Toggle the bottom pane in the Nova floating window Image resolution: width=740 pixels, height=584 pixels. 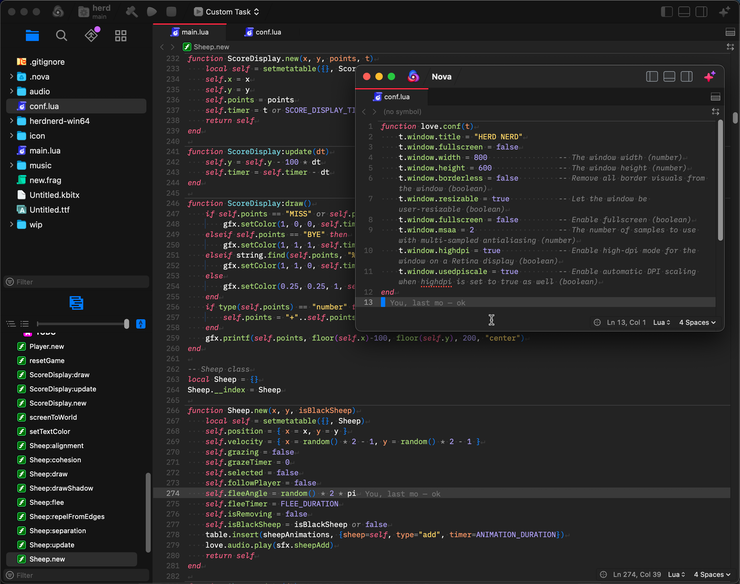[x=669, y=76]
